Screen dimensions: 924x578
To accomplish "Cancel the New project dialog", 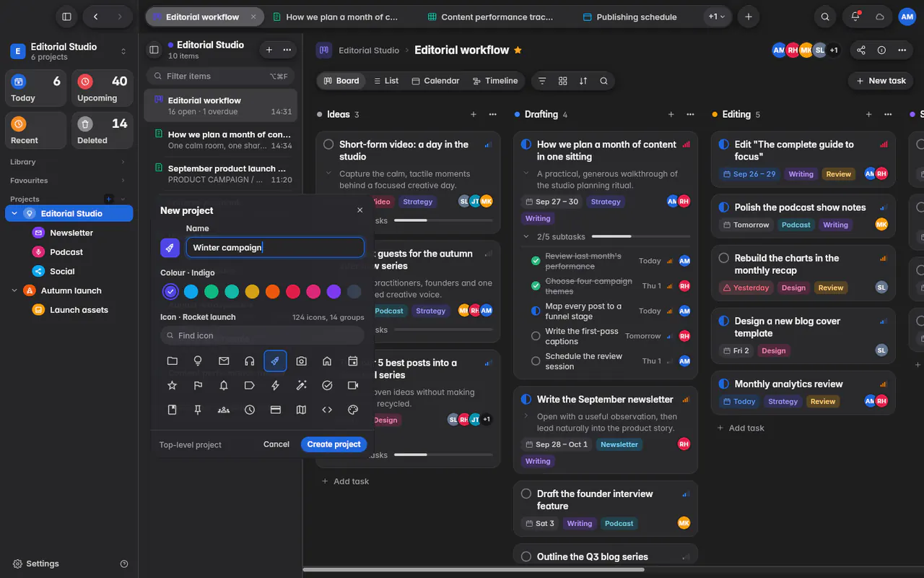I will [x=276, y=444].
